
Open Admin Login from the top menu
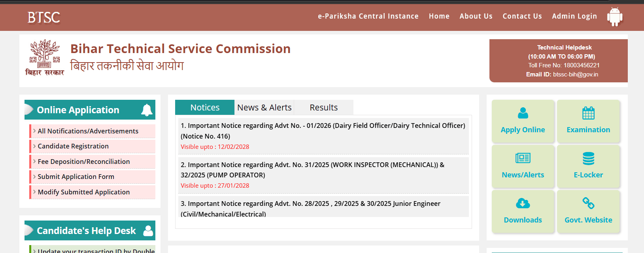pyautogui.click(x=574, y=16)
